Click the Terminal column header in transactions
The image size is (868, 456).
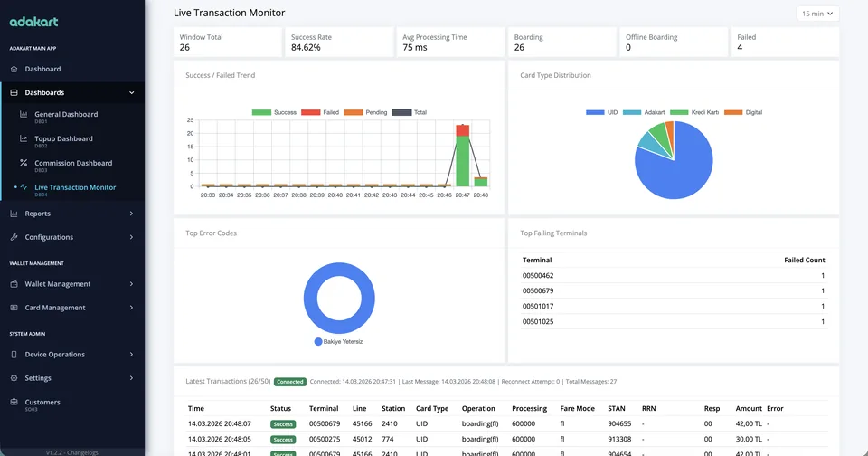click(x=324, y=408)
